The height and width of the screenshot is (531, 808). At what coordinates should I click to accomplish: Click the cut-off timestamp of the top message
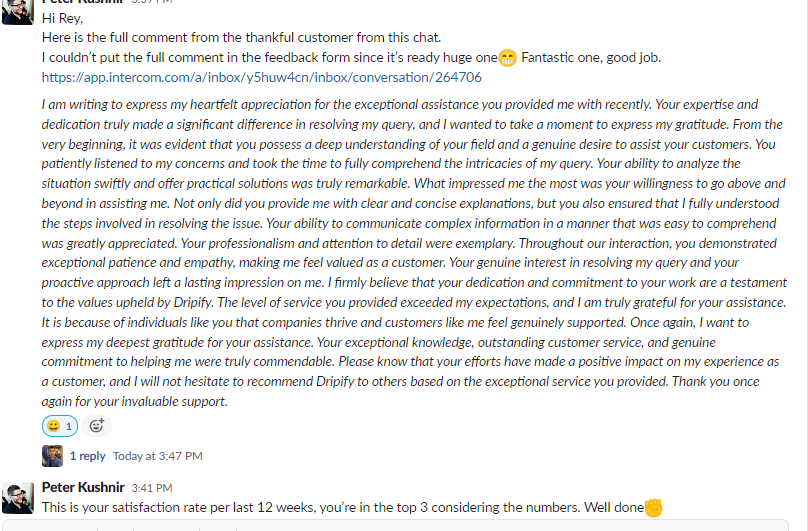click(151, 3)
